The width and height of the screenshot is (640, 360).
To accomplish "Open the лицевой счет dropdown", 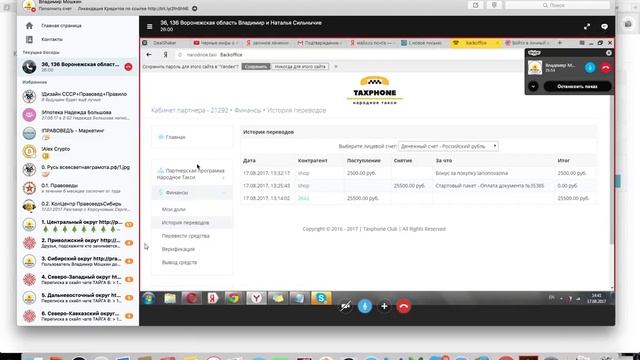I will click(x=448, y=146).
